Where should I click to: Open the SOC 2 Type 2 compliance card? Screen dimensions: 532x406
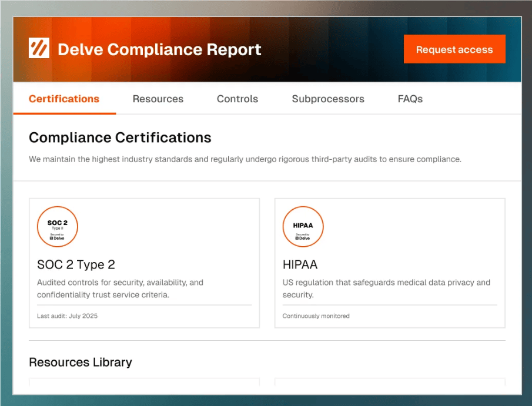[x=144, y=263]
